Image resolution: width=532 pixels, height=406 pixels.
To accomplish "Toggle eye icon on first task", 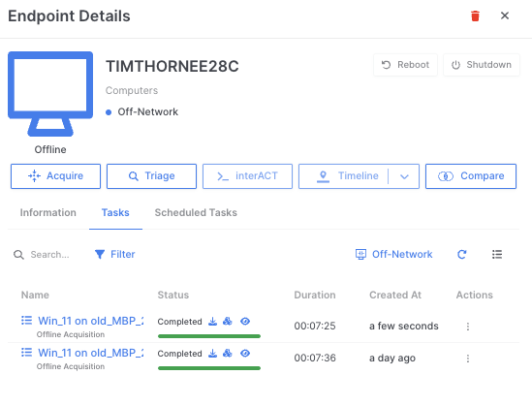I will click(245, 321).
